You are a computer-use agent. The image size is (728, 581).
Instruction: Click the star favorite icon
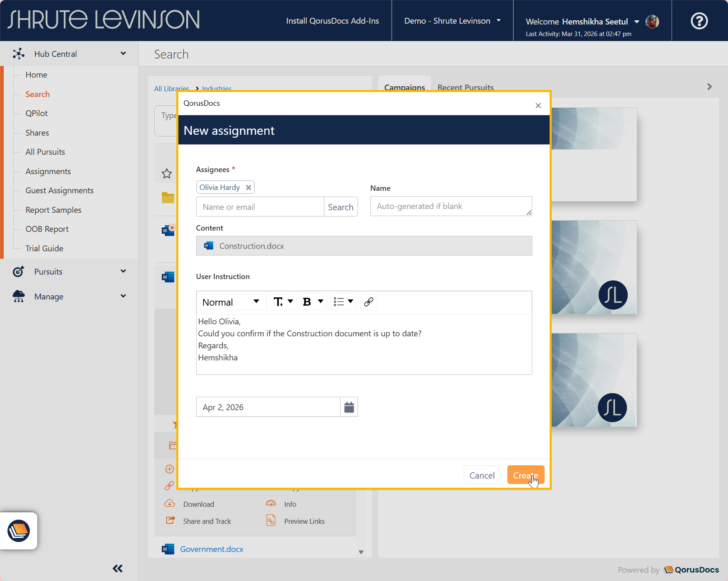(x=167, y=173)
